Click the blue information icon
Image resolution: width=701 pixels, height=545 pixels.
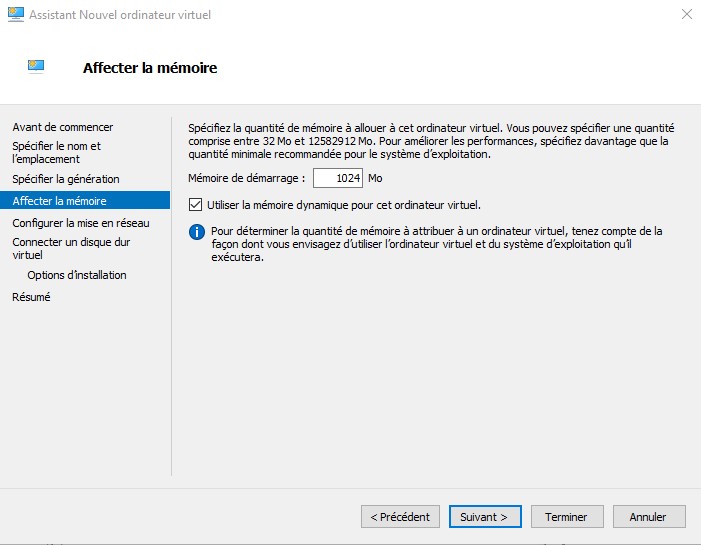(x=197, y=232)
